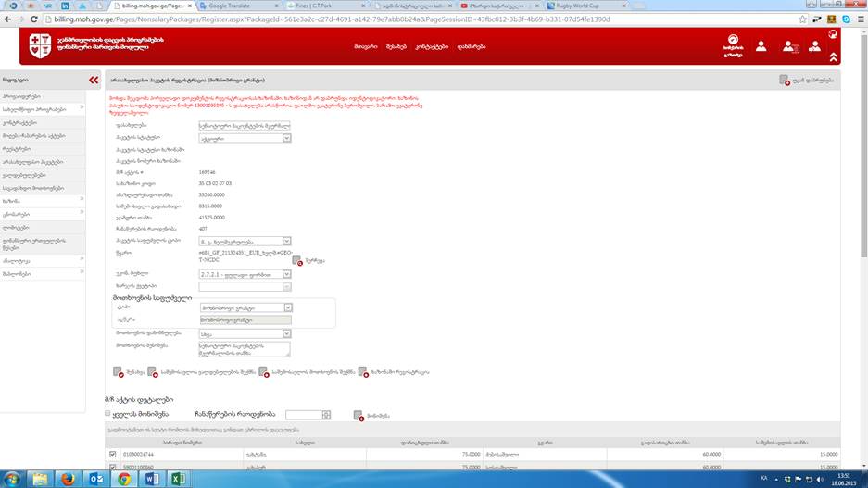Screen dimensions: 868x488
Task: Open the package status dropdown
Action: point(286,138)
